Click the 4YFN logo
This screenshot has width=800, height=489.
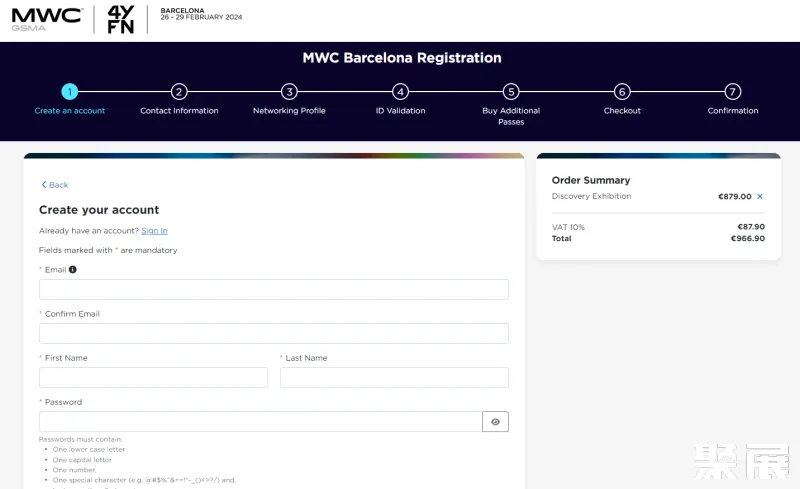click(x=120, y=19)
